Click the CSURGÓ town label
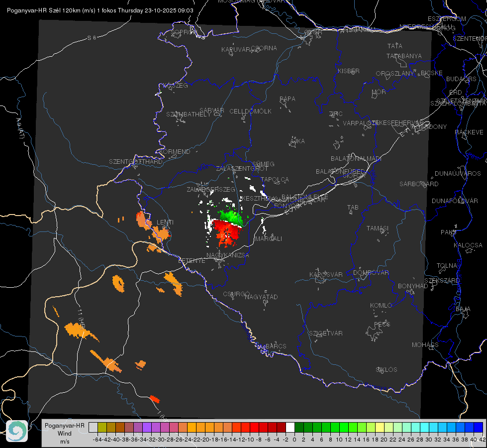This screenshot has width=487, height=448. (236, 294)
